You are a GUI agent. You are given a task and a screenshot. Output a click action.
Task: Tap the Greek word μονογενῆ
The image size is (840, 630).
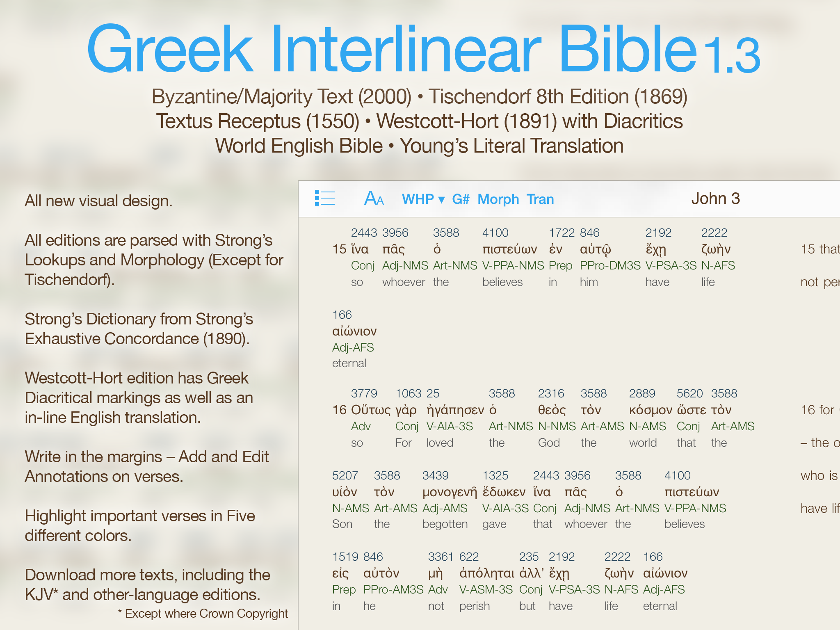[x=450, y=492]
